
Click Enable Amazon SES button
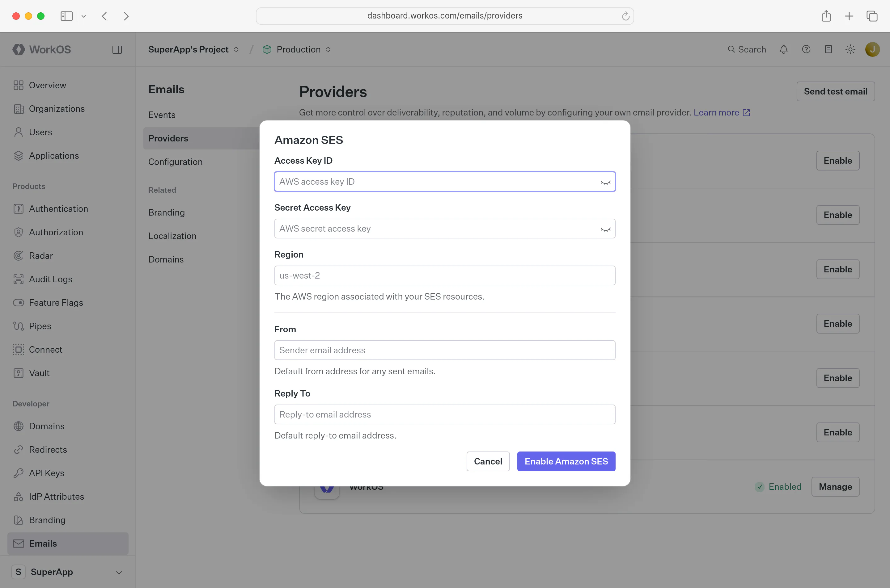566,461
